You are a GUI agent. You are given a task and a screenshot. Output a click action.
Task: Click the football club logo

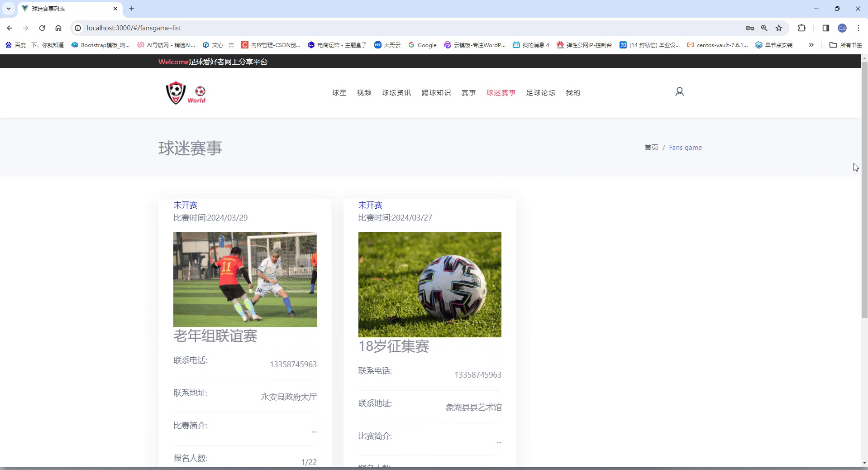pyautogui.click(x=186, y=93)
